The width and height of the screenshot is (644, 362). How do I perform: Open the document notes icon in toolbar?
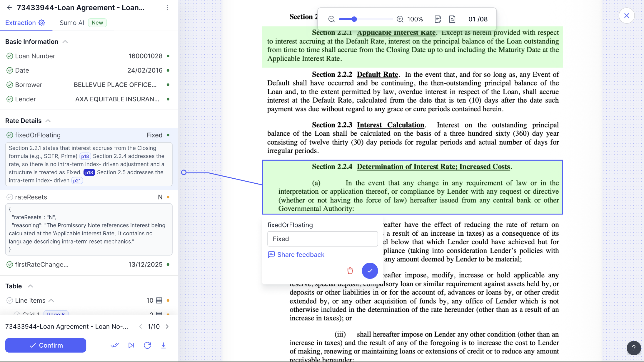pos(438,19)
